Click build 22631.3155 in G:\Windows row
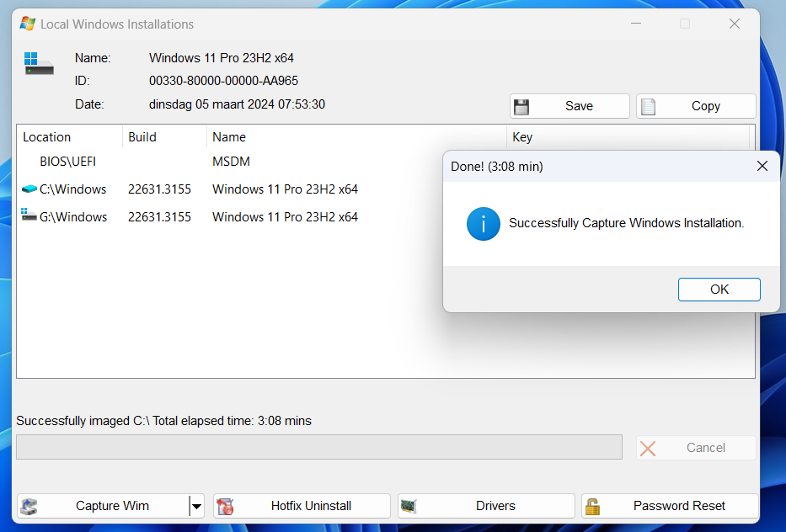786x532 pixels. point(159,217)
